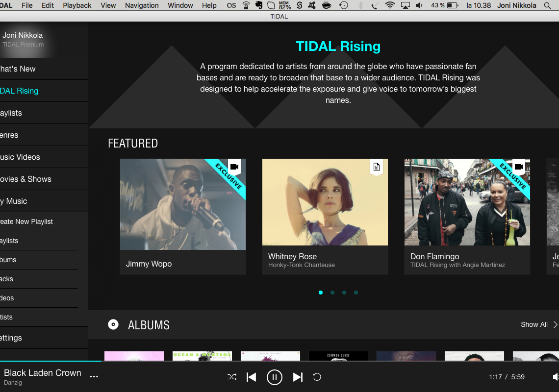
Task: Go back to the previous track
Action: (x=251, y=377)
